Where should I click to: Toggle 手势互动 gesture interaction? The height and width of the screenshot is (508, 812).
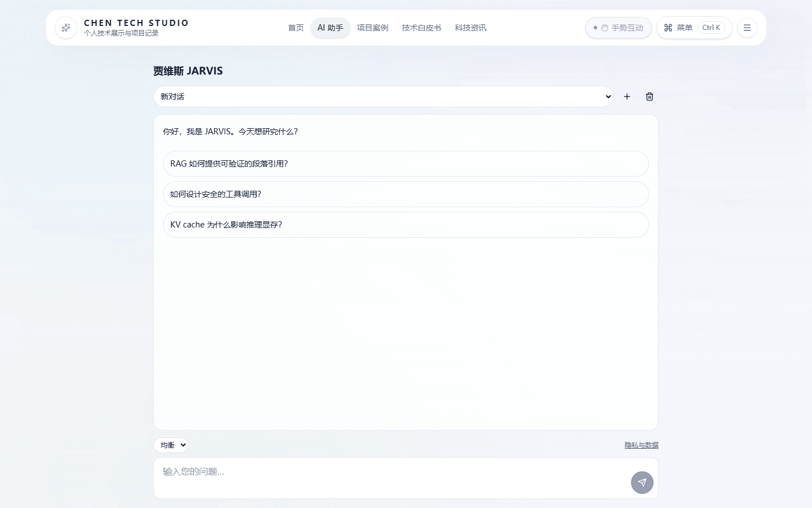point(619,28)
